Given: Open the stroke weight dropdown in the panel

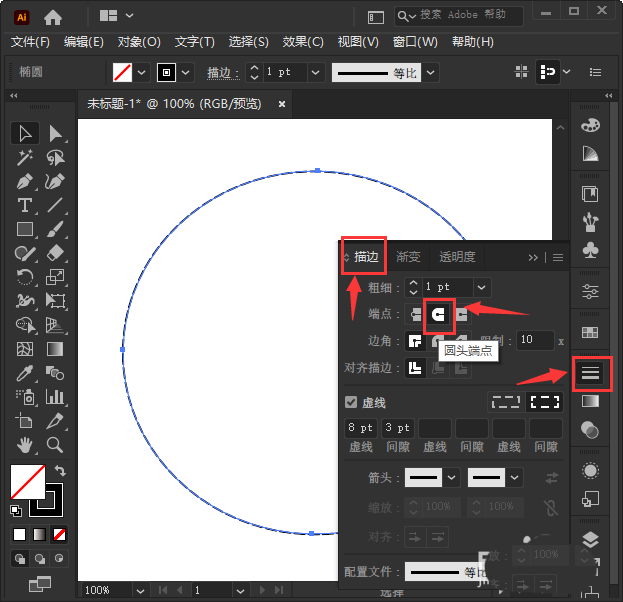Looking at the screenshot, I should tap(482, 287).
